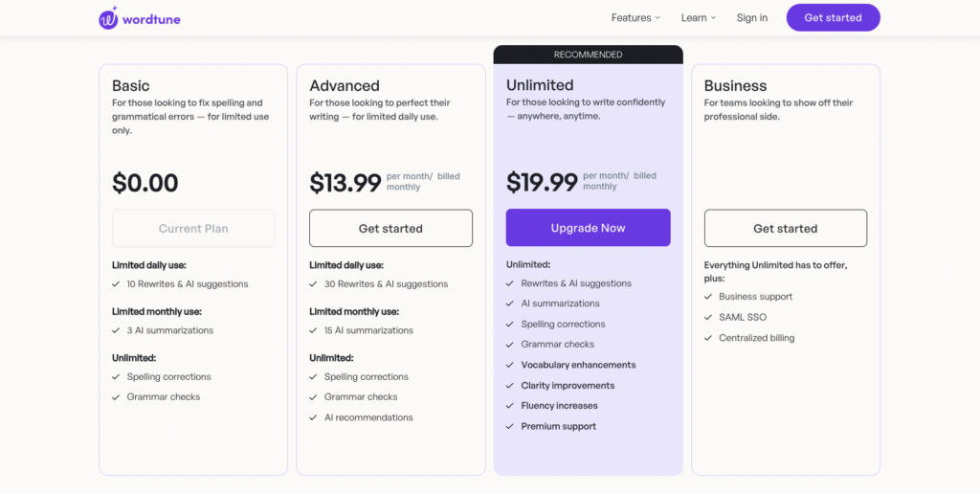Click Get started under Advanced plan
The image size is (980, 494).
[x=390, y=229]
